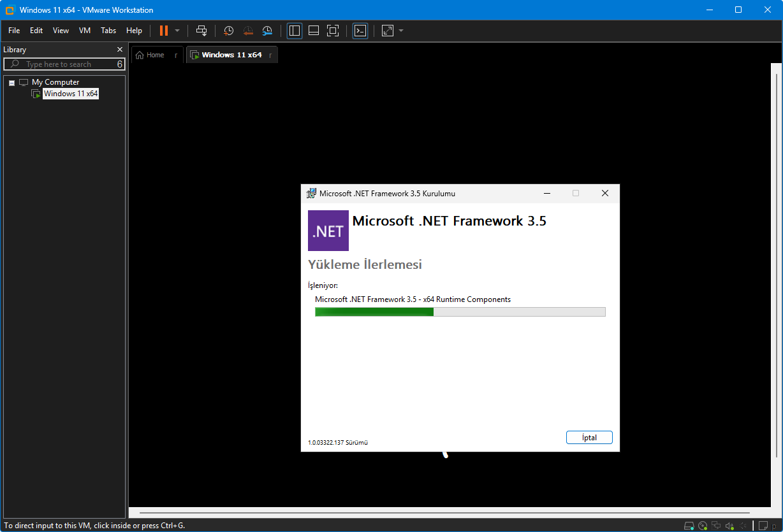Click the VMware Workstation title bar icon
Screen dimensions: 783x532
[x=10, y=10]
